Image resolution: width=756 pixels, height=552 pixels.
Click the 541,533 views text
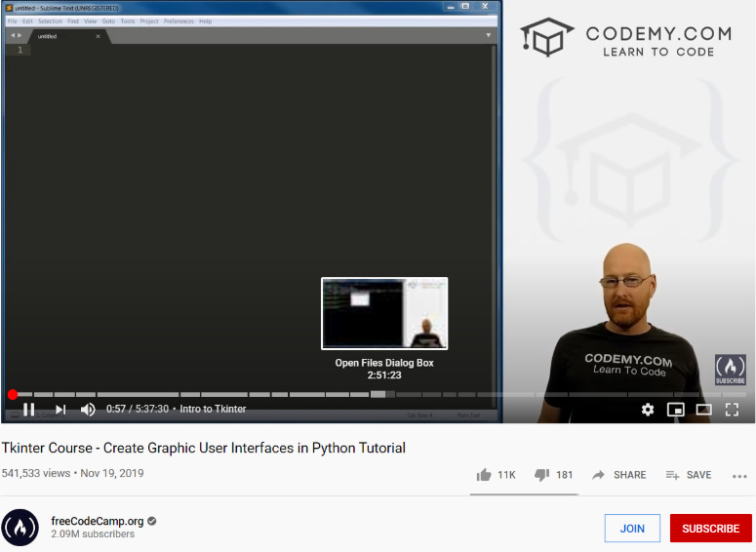pos(36,473)
